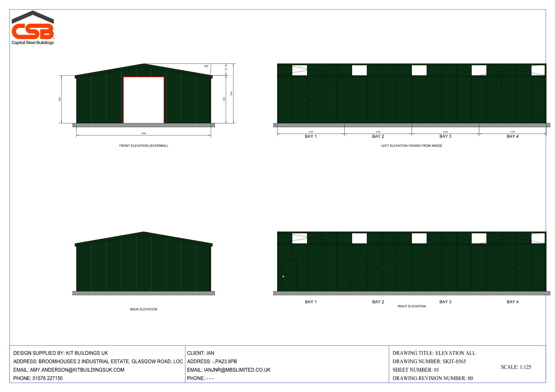Click the 3993 overall height dimension
This screenshot has width=555, height=392.
pos(231,93)
